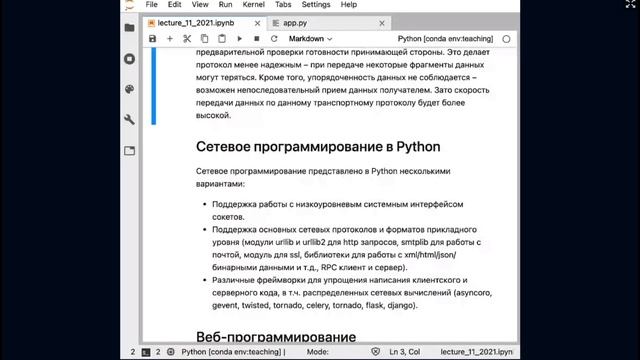Copy the selected cell
Screen dimensions: 640x360
(204, 39)
